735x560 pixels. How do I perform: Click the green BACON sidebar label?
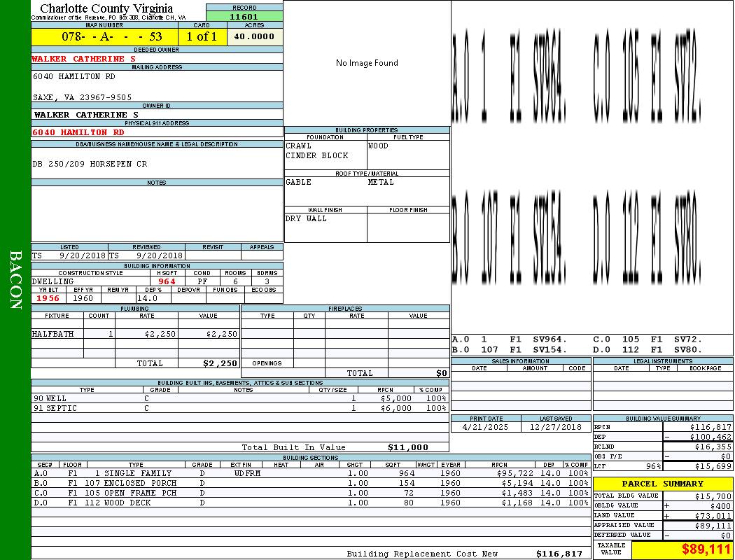tap(15, 280)
